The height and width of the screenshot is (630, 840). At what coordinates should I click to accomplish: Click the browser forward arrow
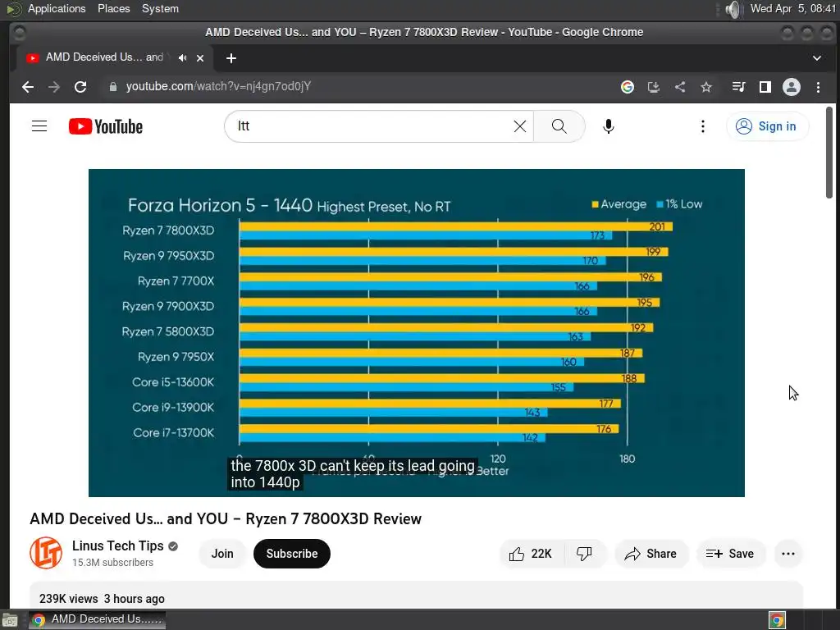[x=54, y=87]
